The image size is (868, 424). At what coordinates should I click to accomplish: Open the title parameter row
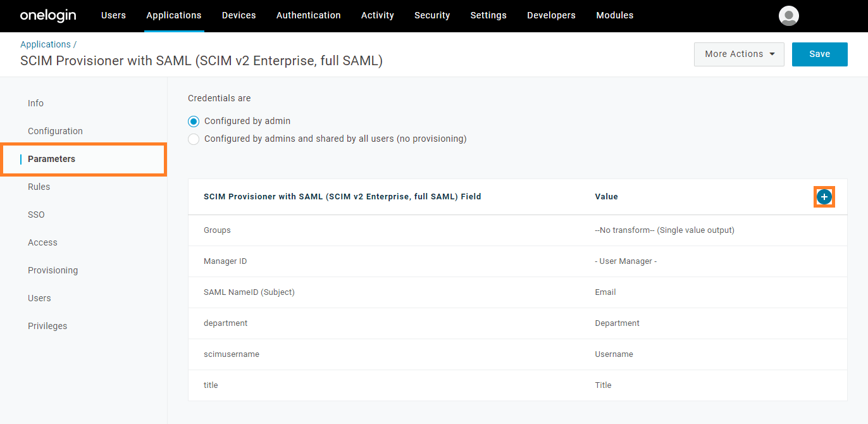click(518, 385)
